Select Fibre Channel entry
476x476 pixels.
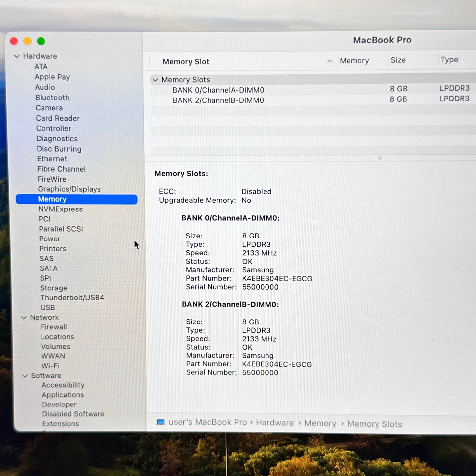point(62,169)
